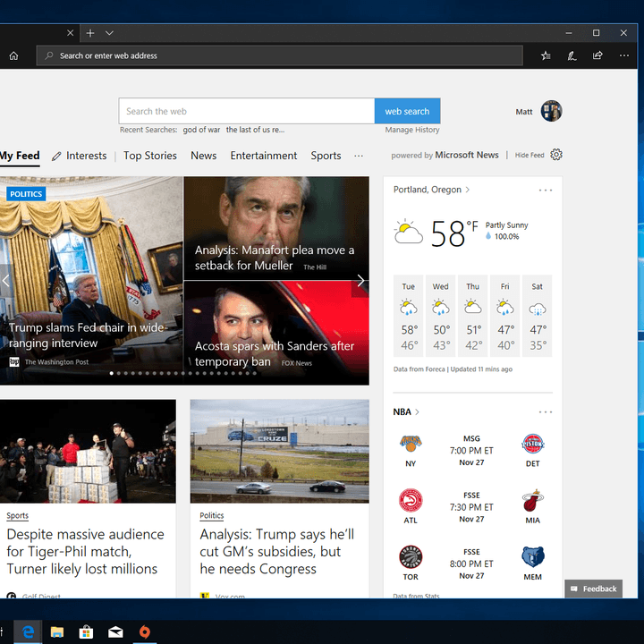Viewport: 644px width, 644px height.
Task: Select recent search 'the last of us re...'
Action: 255,130
